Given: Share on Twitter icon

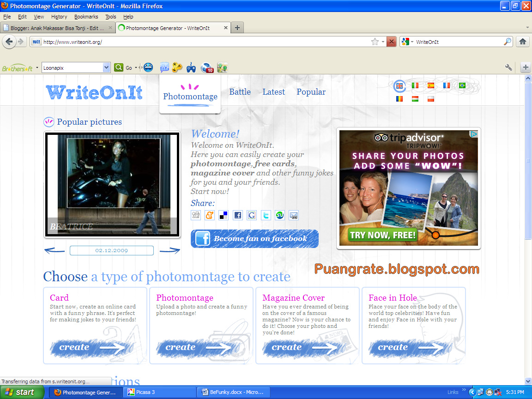Looking at the screenshot, I should 266,215.
